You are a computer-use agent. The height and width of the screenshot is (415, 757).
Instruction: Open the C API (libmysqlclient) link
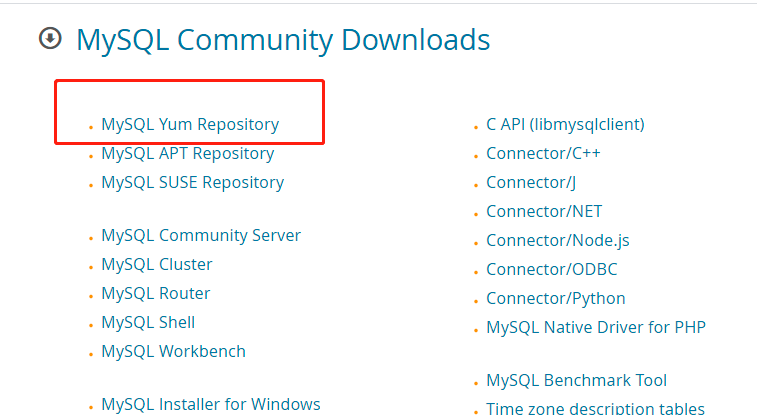pos(565,124)
